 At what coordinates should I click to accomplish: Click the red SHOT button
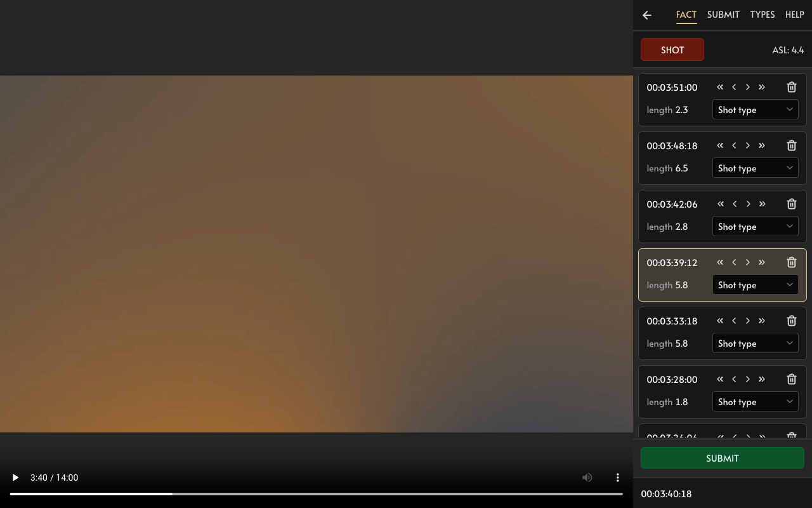click(672, 50)
